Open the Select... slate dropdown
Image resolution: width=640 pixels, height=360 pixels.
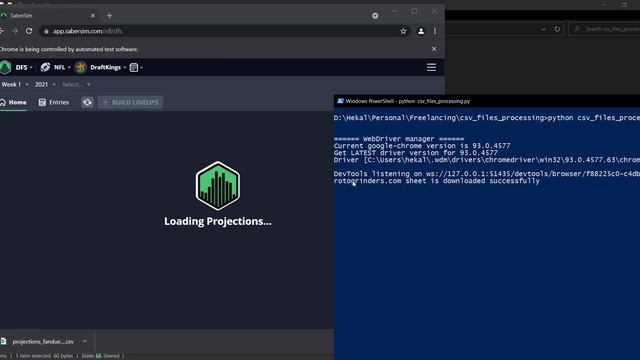(x=76, y=84)
